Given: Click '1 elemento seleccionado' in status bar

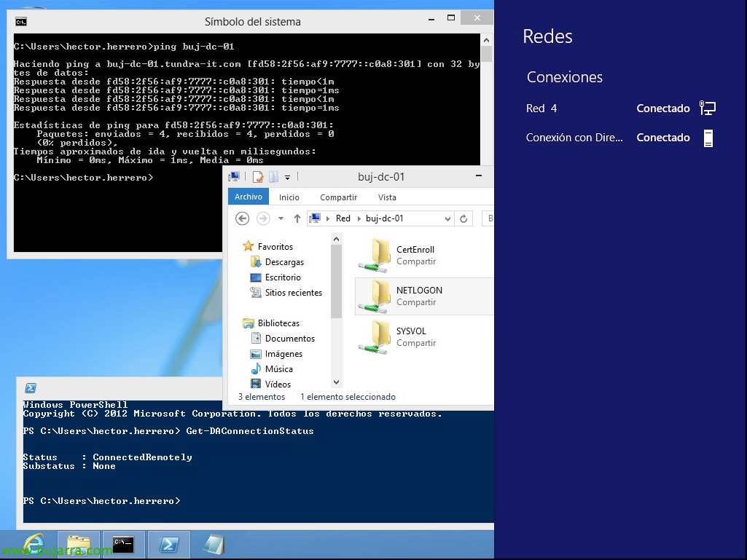Looking at the screenshot, I should tap(348, 397).
